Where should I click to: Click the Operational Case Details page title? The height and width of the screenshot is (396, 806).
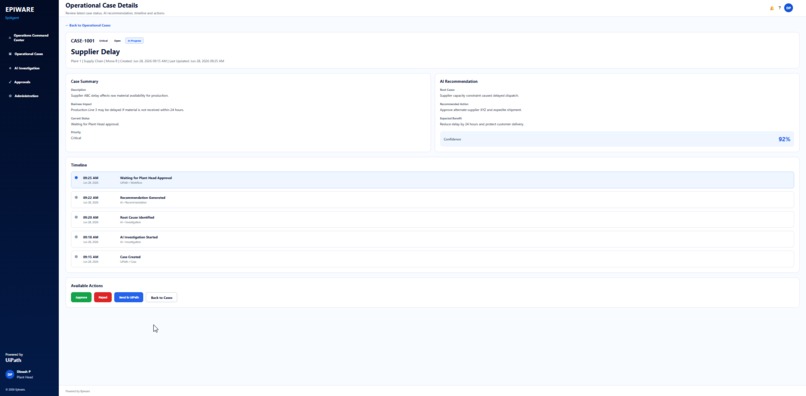coord(102,5)
